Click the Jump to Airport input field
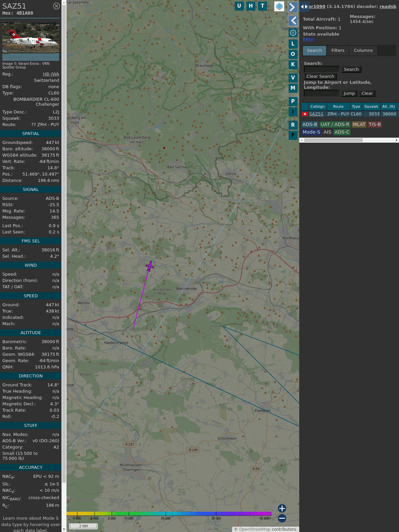399x532 pixels. (x=322, y=93)
